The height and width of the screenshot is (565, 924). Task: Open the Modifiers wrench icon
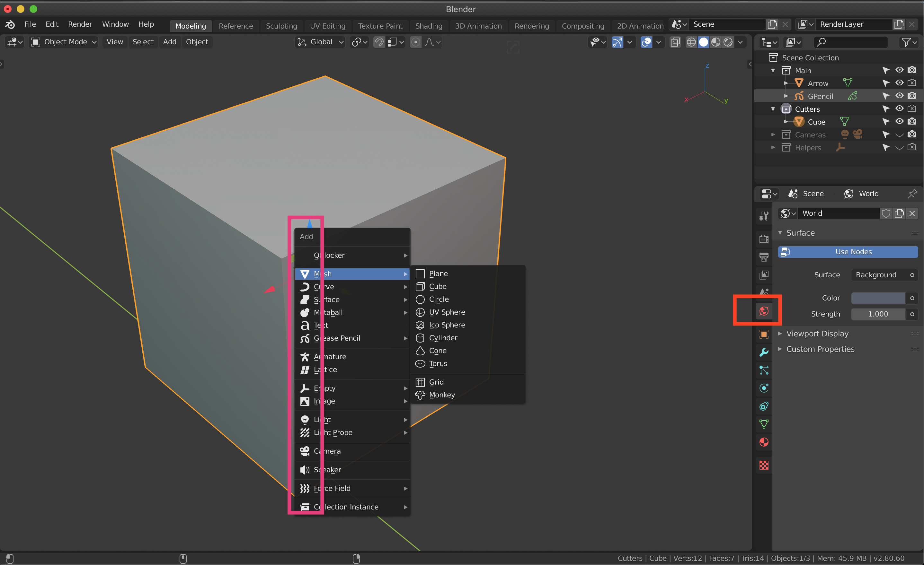click(763, 352)
